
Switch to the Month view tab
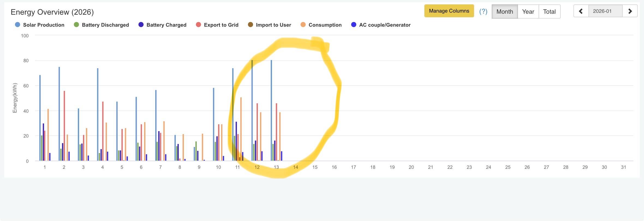(x=505, y=11)
